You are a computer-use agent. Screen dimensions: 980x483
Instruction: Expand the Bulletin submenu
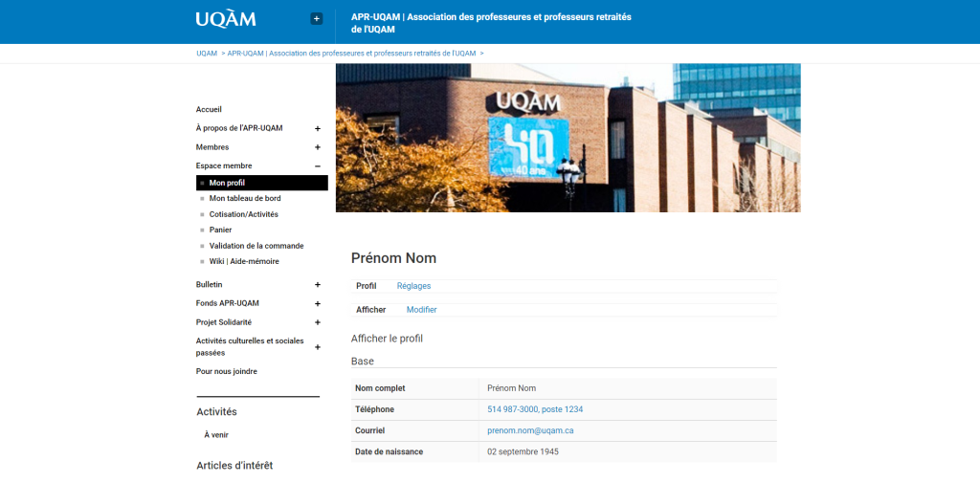(x=318, y=284)
